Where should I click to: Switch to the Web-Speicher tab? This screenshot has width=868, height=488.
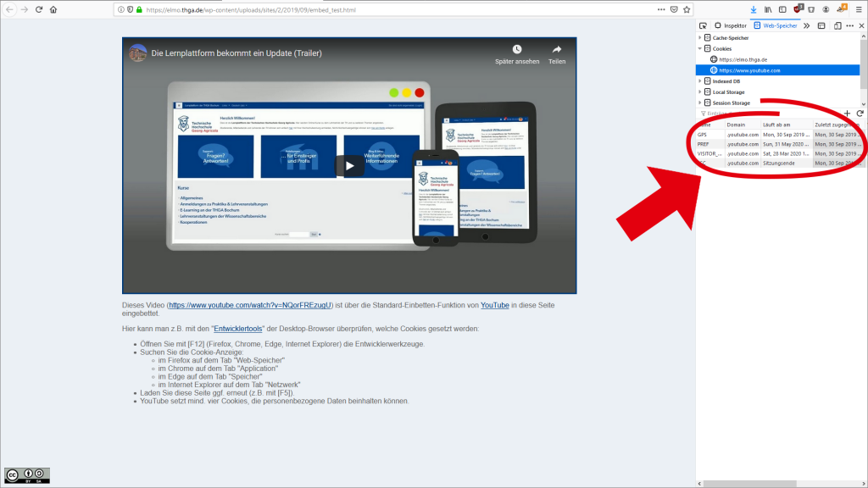point(776,25)
